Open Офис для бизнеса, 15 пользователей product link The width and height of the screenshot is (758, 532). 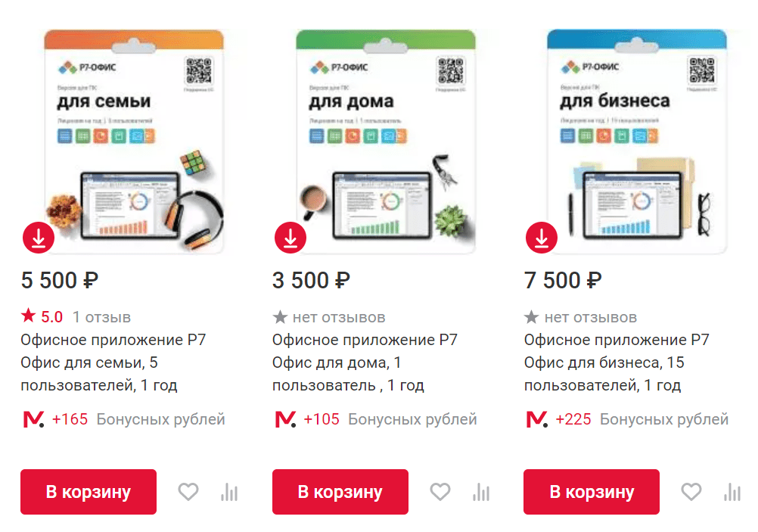point(617,362)
